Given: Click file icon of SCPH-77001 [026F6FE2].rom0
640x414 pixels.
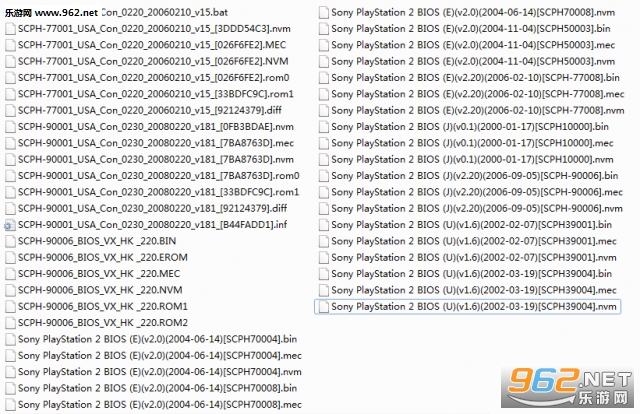Looking at the screenshot, I should 10,78.
